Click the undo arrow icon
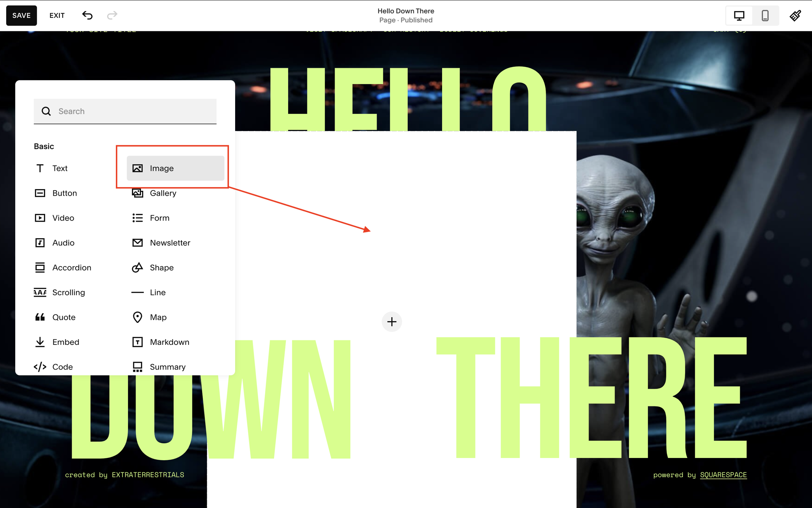Image resolution: width=812 pixels, height=508 pixels. (87, 16)
